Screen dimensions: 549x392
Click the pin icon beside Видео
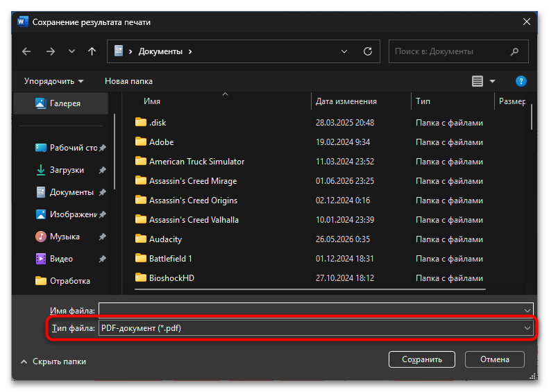coord(102,259)
